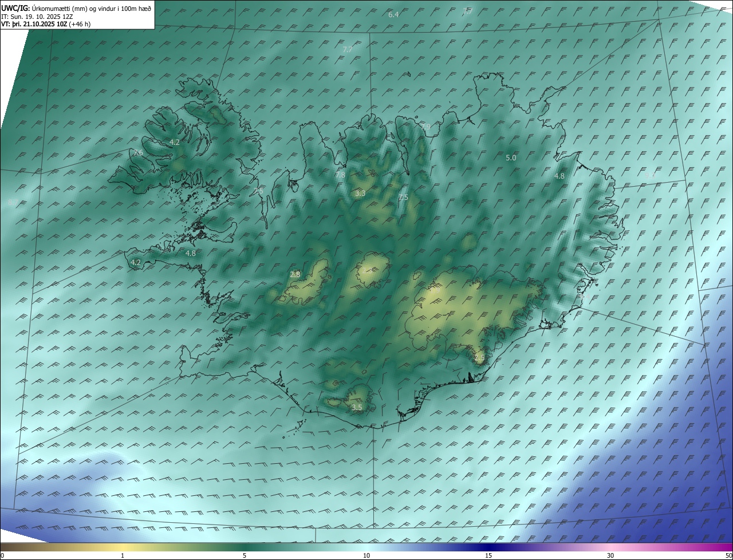Click the colorbar tick label '0'

point(2,555)
